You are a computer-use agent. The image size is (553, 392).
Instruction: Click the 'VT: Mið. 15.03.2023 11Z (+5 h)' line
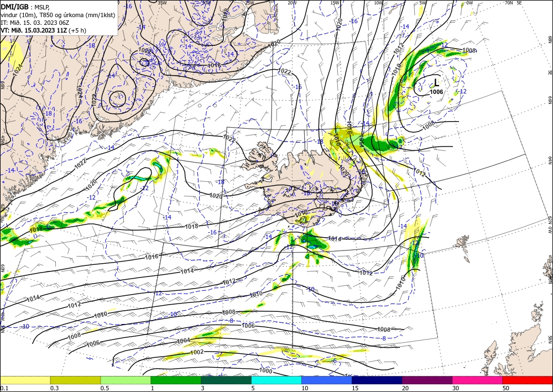pyautogui.click(x=43, y=30)
